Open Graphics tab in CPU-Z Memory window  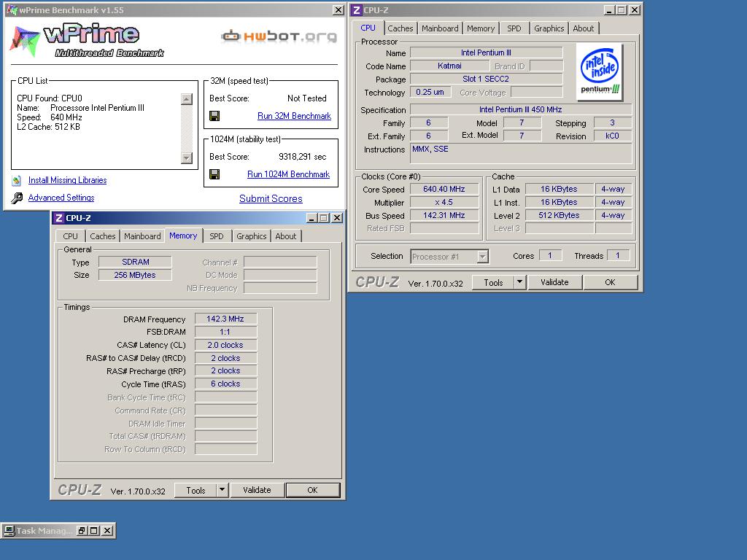(252, 236)
